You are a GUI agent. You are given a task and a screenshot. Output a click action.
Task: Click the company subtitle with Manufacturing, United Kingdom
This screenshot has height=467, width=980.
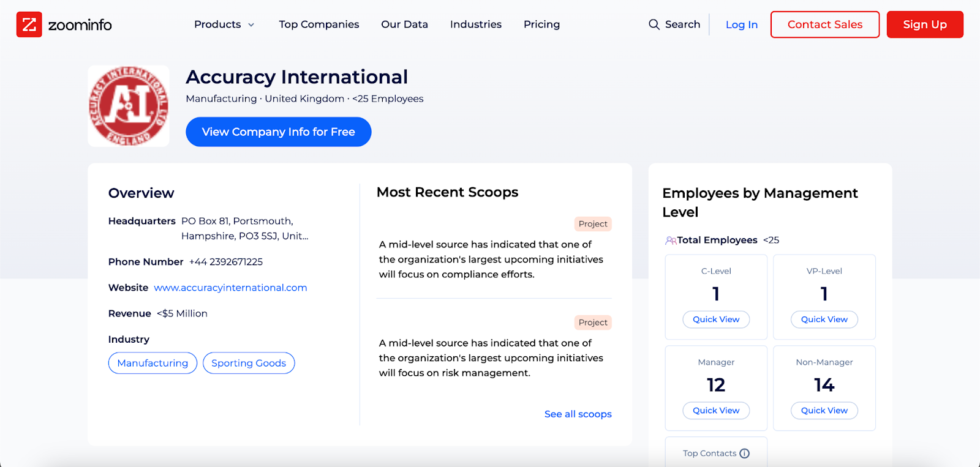[x=304, y=99]
